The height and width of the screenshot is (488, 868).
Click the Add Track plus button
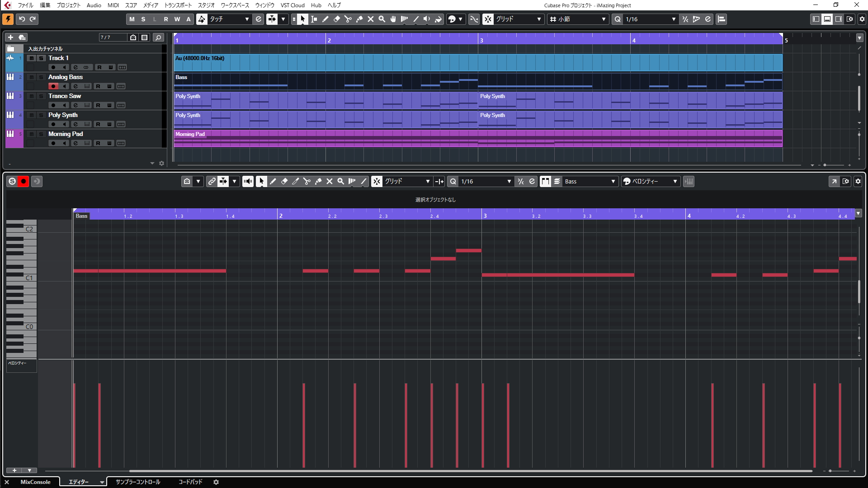[10, 38]
